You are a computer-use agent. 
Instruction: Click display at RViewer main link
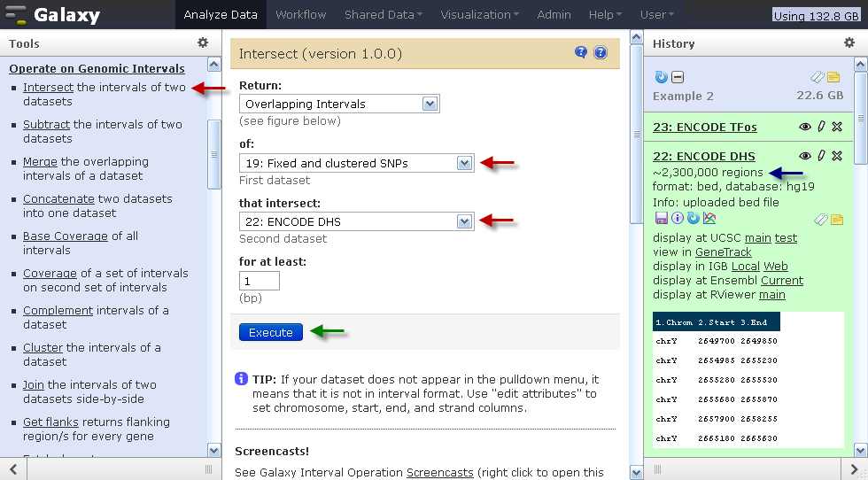pos(772,295)
